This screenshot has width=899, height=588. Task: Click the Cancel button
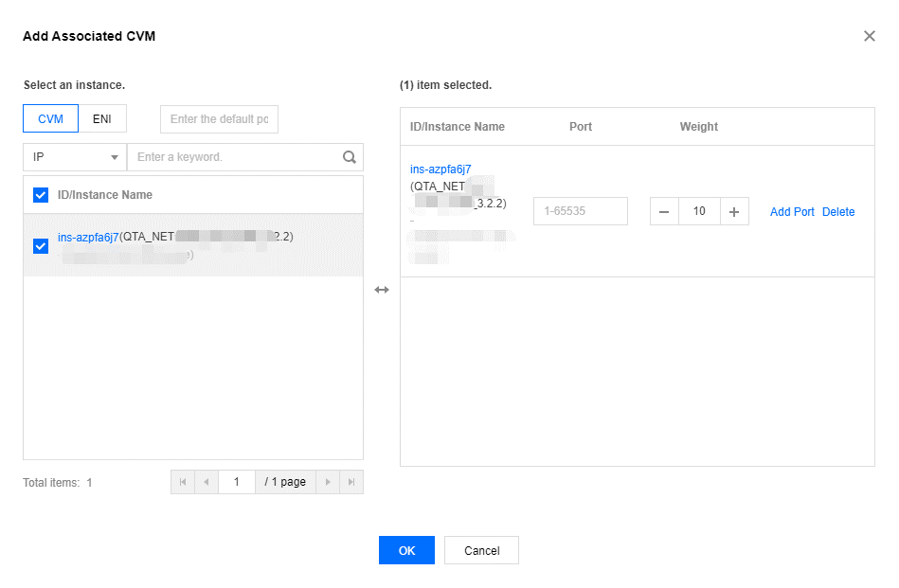point(481,550)
